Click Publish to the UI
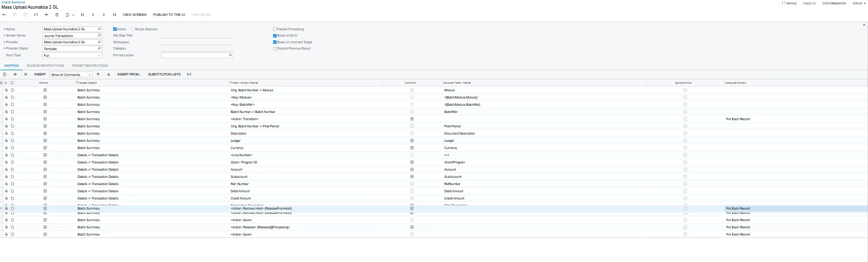 pyautogui.click(x=169, y=15)
